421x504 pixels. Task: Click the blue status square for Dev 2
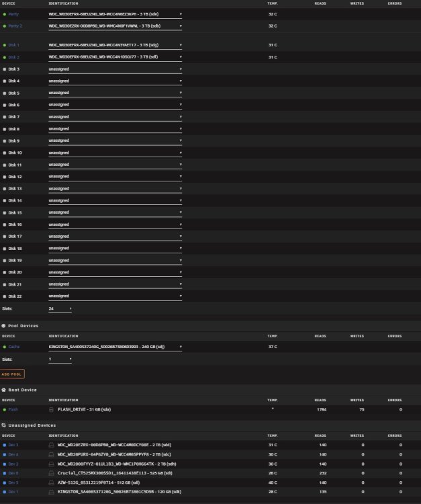5,464
